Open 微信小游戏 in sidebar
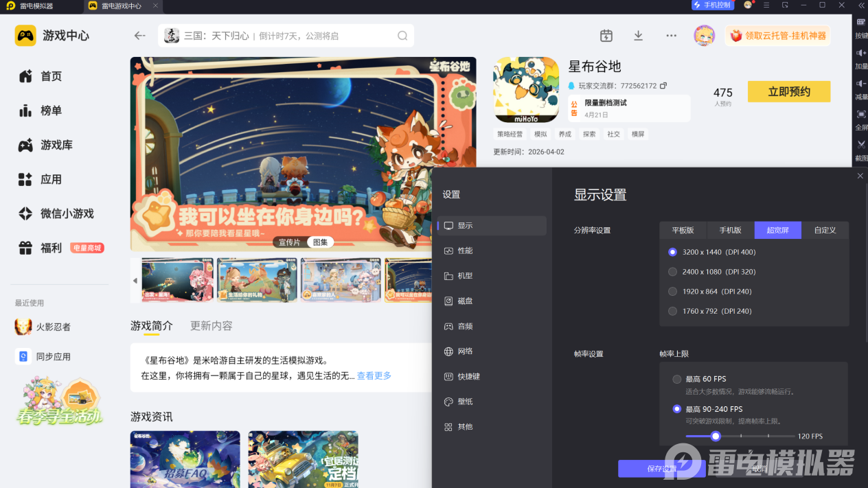 click(56, 213)
